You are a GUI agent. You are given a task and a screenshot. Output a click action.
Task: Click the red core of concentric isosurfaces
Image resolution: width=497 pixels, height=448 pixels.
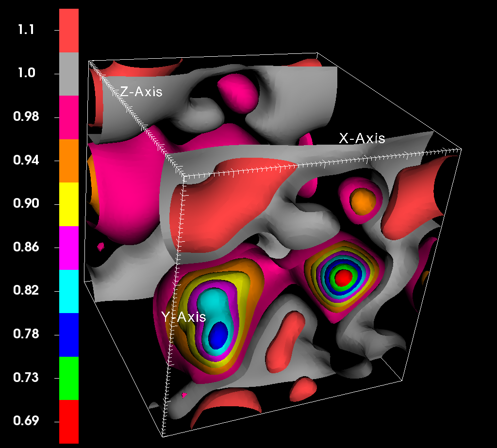[343, 278]
